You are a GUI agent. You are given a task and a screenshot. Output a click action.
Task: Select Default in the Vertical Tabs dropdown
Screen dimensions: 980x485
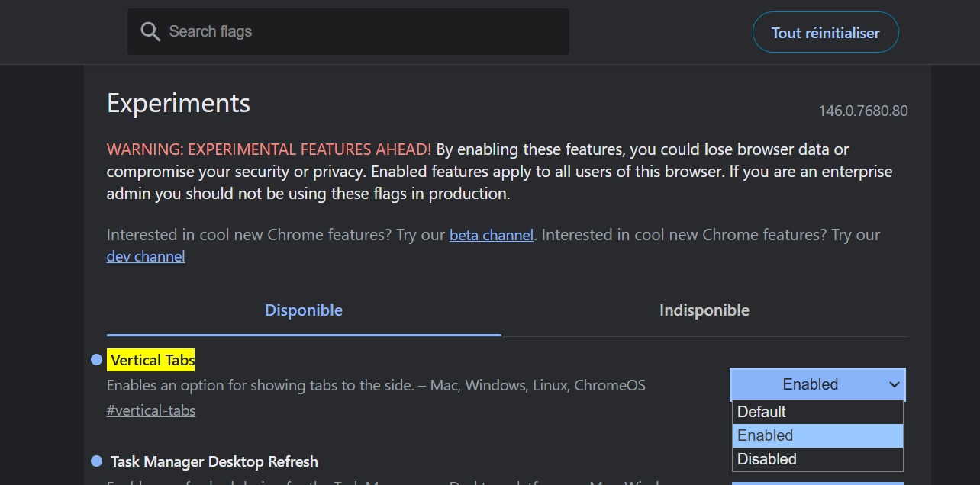coord(817,412)
